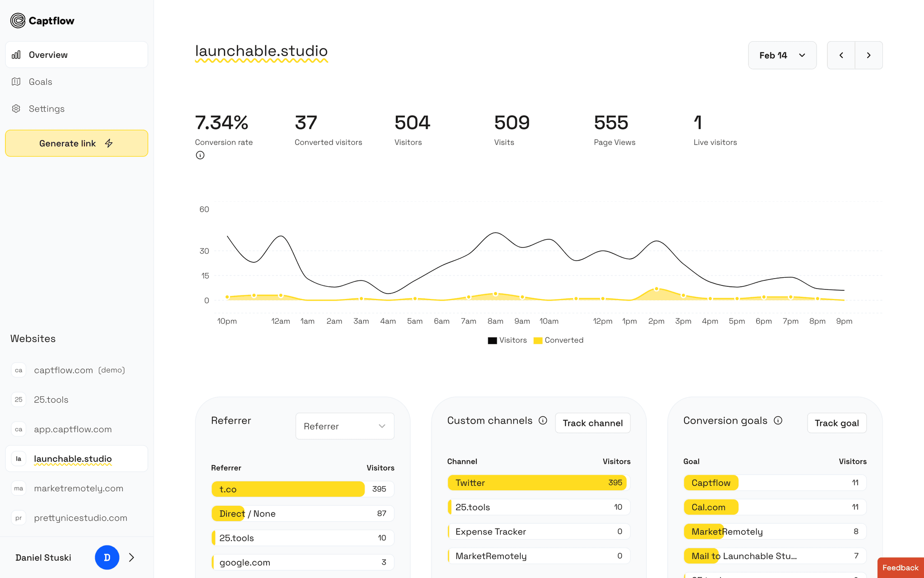Screen dimensions: 924x578
Task: Select app.captflow.com website
Action: pos(77,429)
